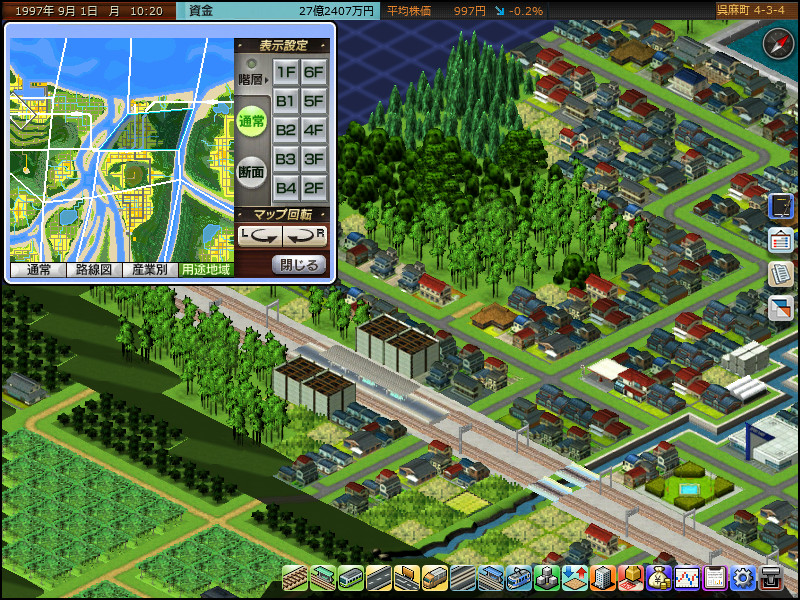
Task: Click the 呉麻町 4-3-4 location label
Action: click(751, 10)
